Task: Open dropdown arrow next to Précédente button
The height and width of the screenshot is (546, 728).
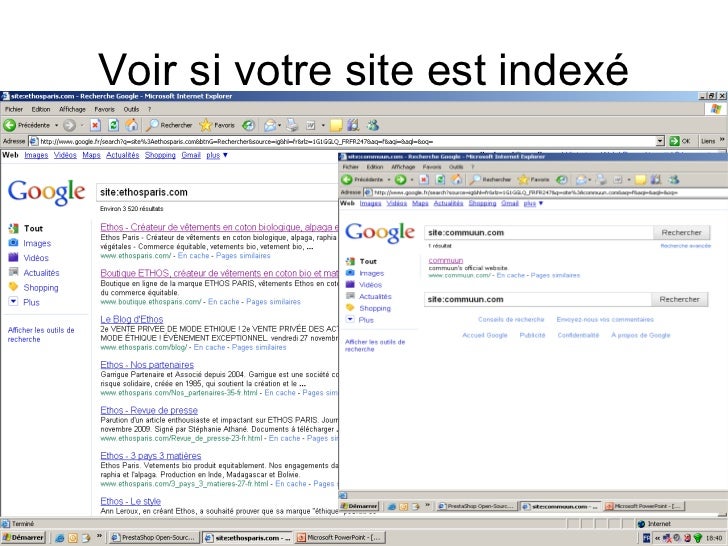Action: (x=56, y=125)
